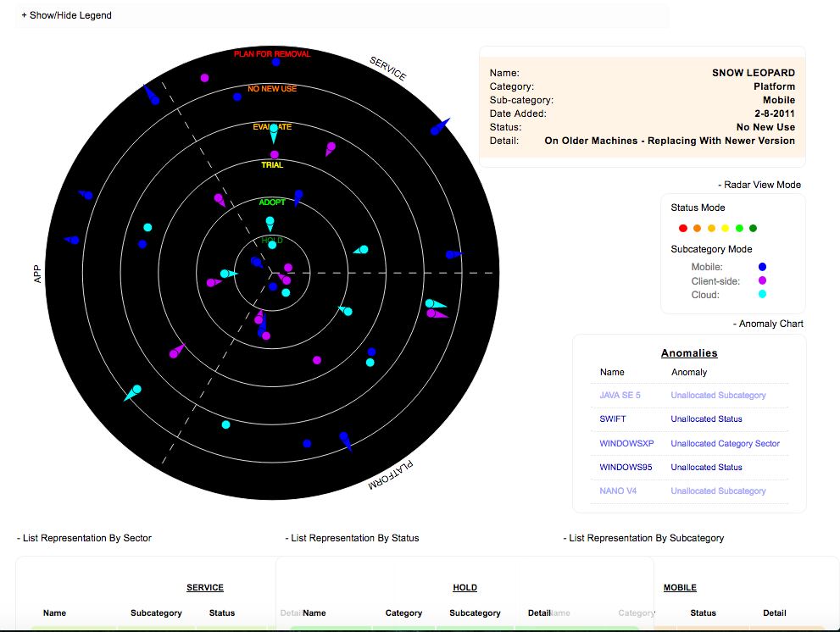Collapse List Representation By Sector
Viewport: 840px width, 632px height.
click(x=84, y=538)
